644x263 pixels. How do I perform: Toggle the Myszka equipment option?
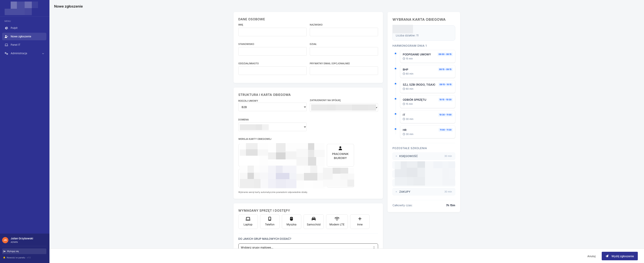[x=291, y=222]
